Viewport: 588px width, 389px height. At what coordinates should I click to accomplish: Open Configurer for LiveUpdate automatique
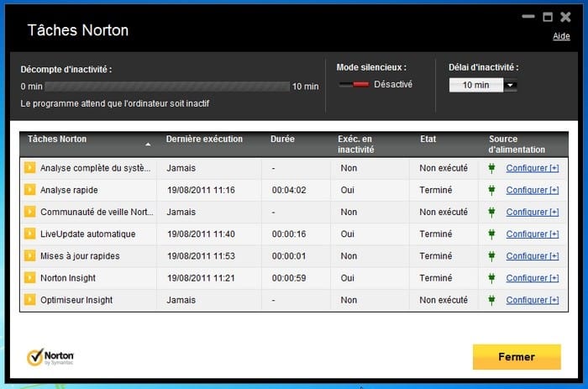[x=533, y=234]
